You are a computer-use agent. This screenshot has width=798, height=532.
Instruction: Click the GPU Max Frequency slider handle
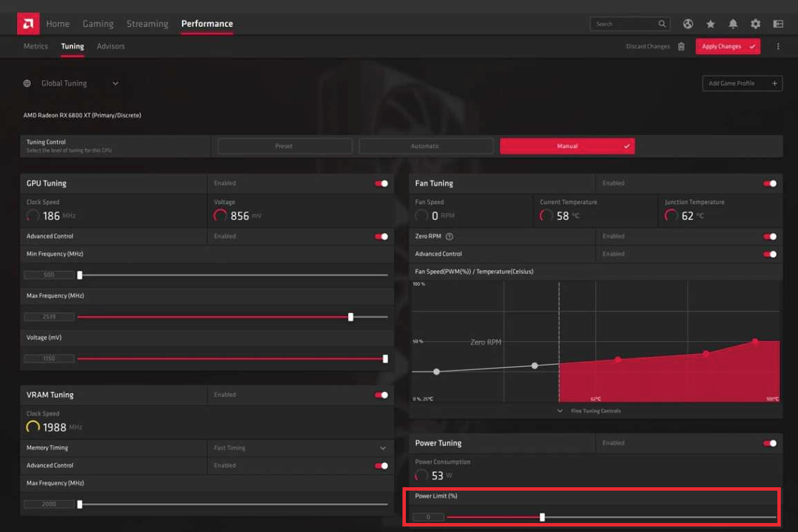click(x=351, y=317)
